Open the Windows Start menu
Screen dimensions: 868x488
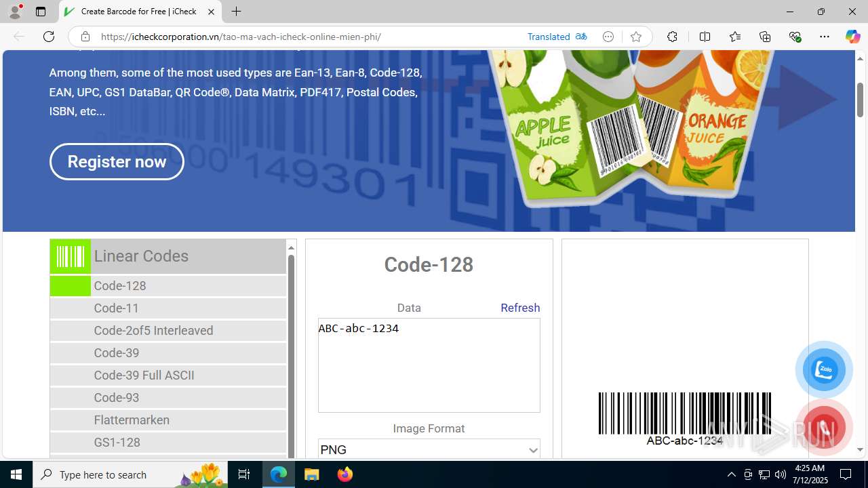click(16, 474)
